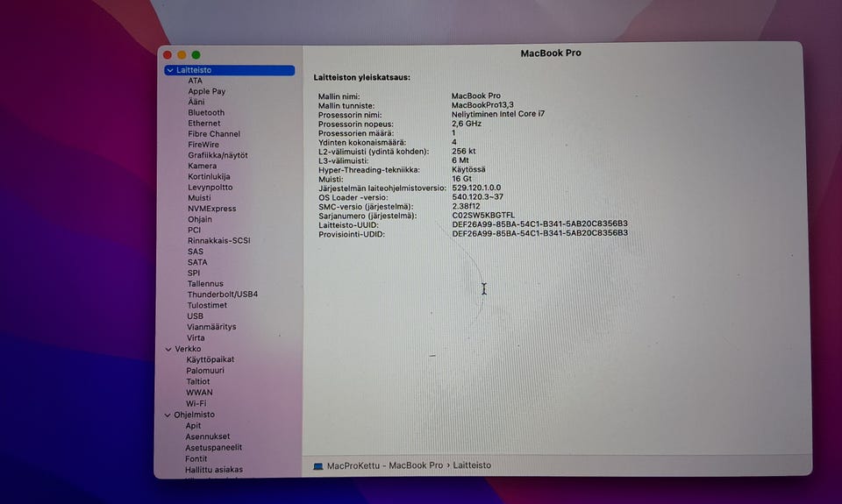
Task: Click the serial number C02SW5KBGTFL
Action: coord(483,215)
